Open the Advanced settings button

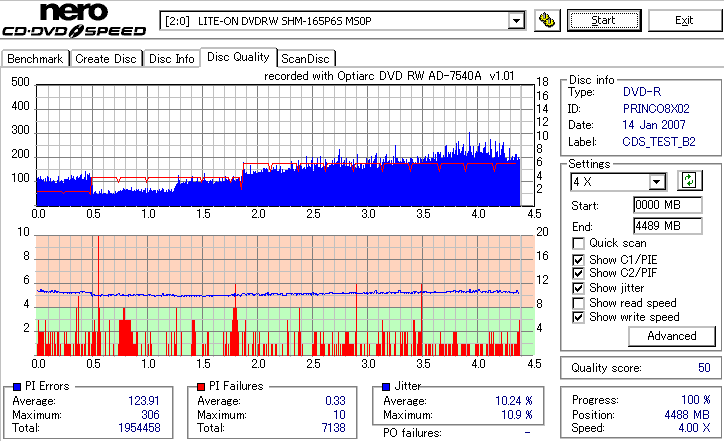pos(672,336)
